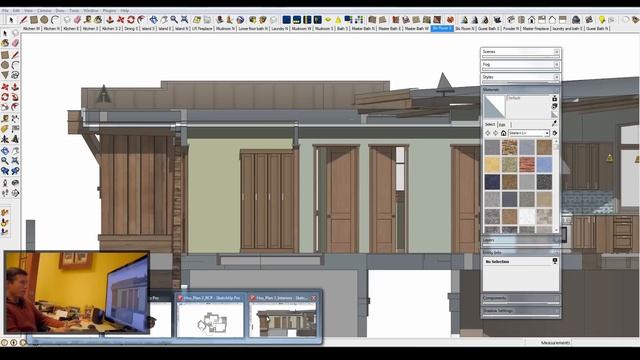Click the Entity Info menu arrow

point(555,261)
